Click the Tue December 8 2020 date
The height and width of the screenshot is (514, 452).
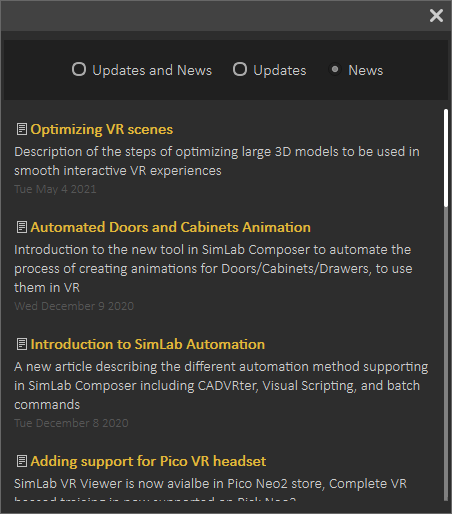[71, 423]
